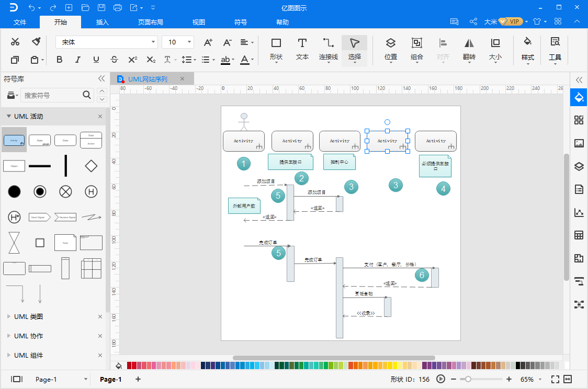Viewport: 588px width, 389px height.
Task: Add a new page with plus button
Action: [138, 379]
